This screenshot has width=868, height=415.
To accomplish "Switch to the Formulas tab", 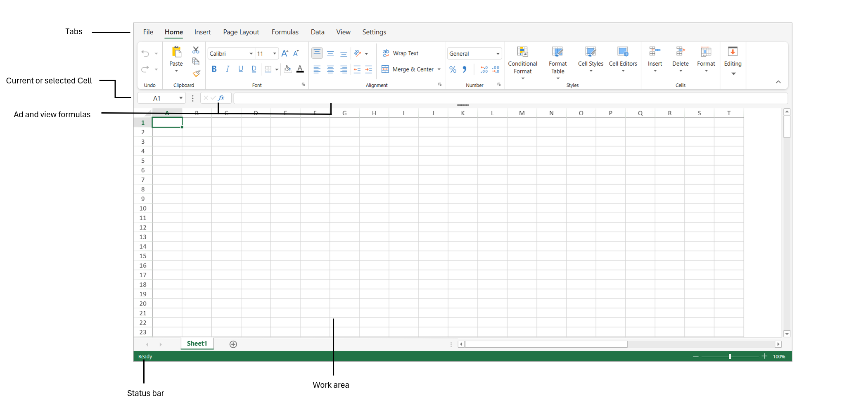I will 285,32.
